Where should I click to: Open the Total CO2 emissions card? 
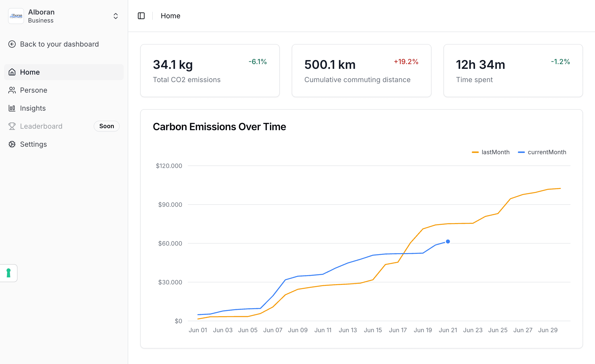coord(210,71)
